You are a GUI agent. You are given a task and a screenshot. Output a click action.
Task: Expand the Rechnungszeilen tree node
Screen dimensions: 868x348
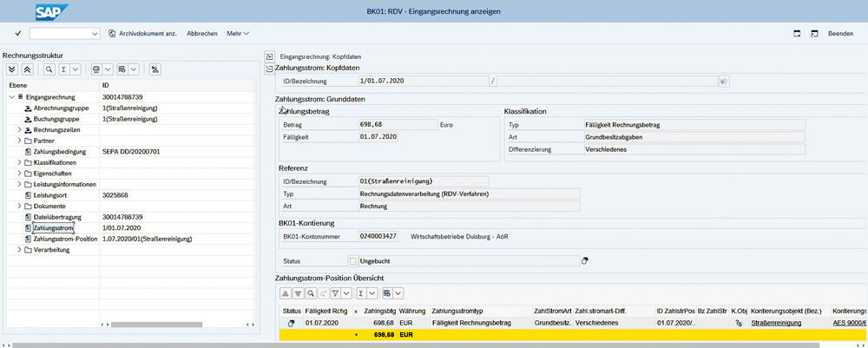pos(19,129)
